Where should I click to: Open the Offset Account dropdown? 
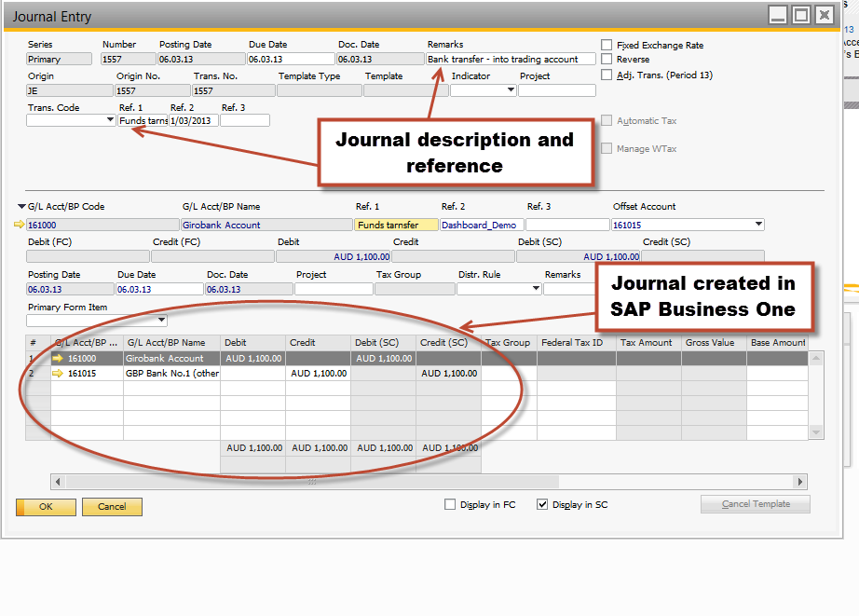point(758,225)
